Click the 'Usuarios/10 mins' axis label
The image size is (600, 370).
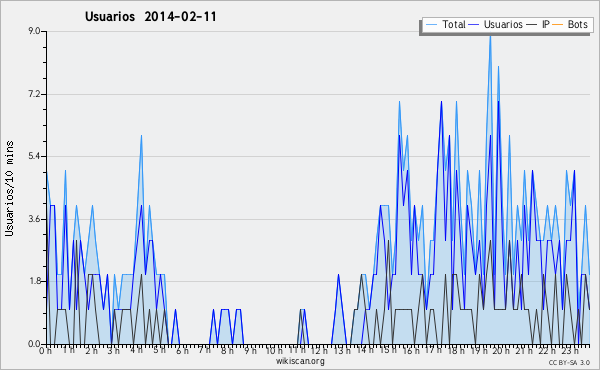9,189
